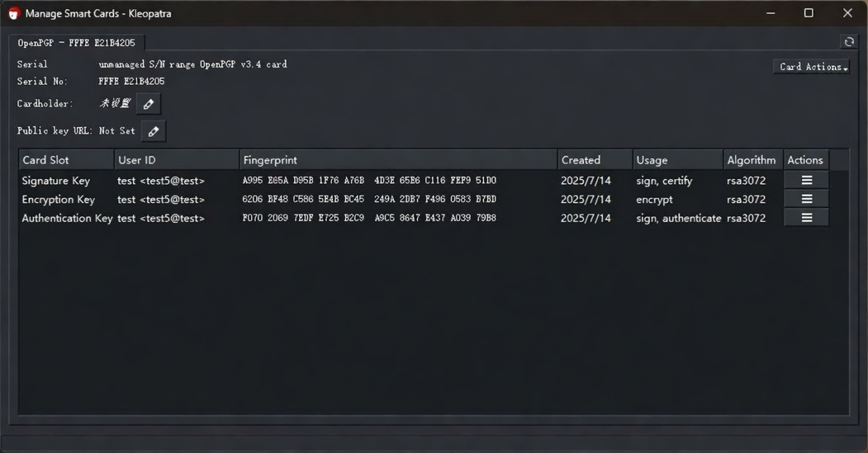
Task: Click the 'encrypt' usage cell
Action: coord(655,200)
